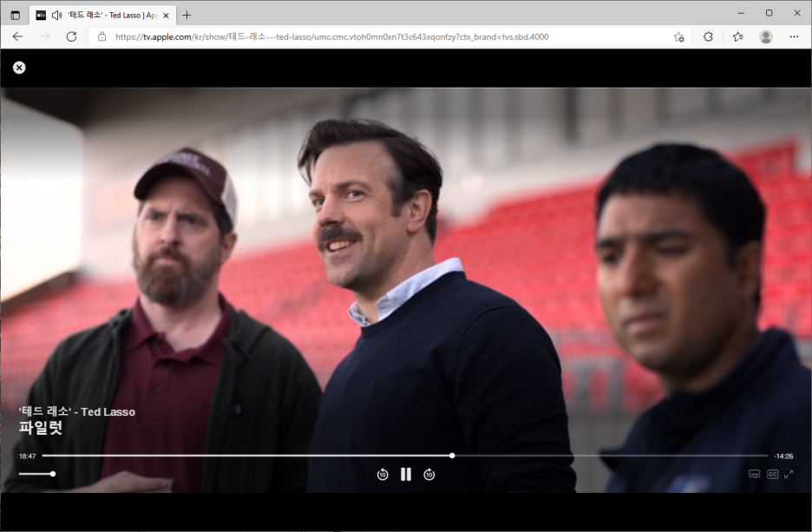The width and height of the screenshot is (812, 532).
Task: Go back to the previous page in browser
Action: pyautogui.click(x=17, y=36)
